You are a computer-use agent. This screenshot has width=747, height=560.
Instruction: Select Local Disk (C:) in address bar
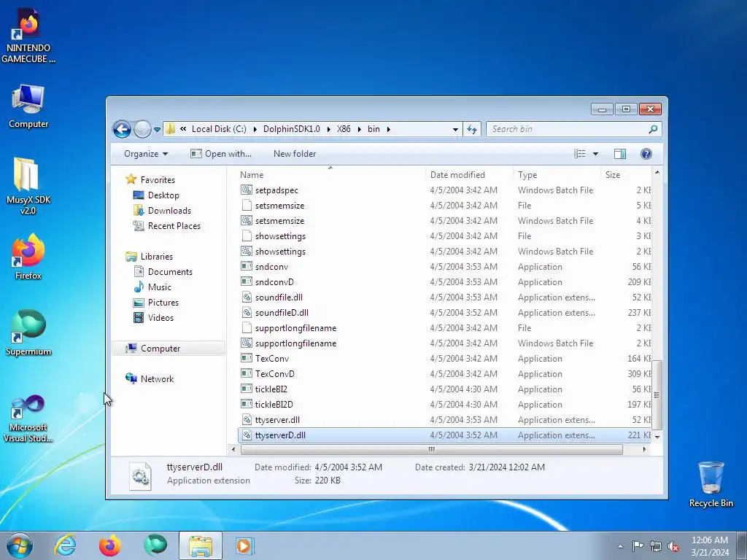(219, 129)
